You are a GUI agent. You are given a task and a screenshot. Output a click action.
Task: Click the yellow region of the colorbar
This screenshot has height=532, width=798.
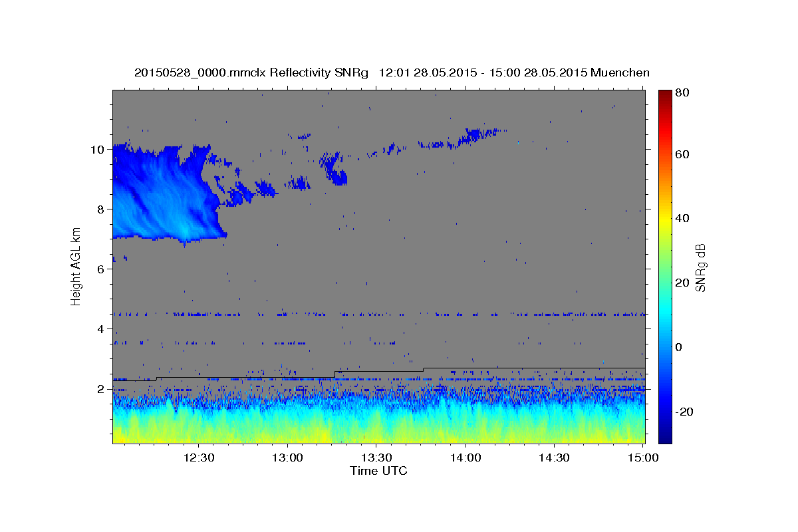665,219
